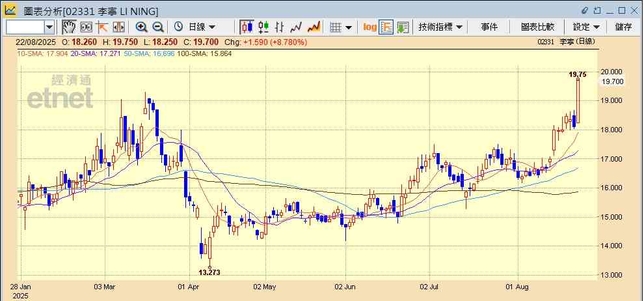Select the hand pan tool
The width and height of the screenshot is (644, 301).
click(69, 27)
